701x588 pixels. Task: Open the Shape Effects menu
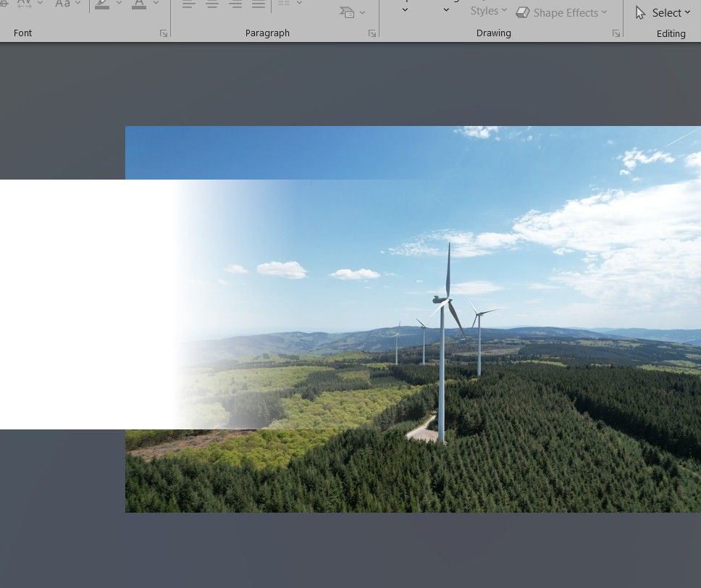pyautogui.click(x=561, y=12)
